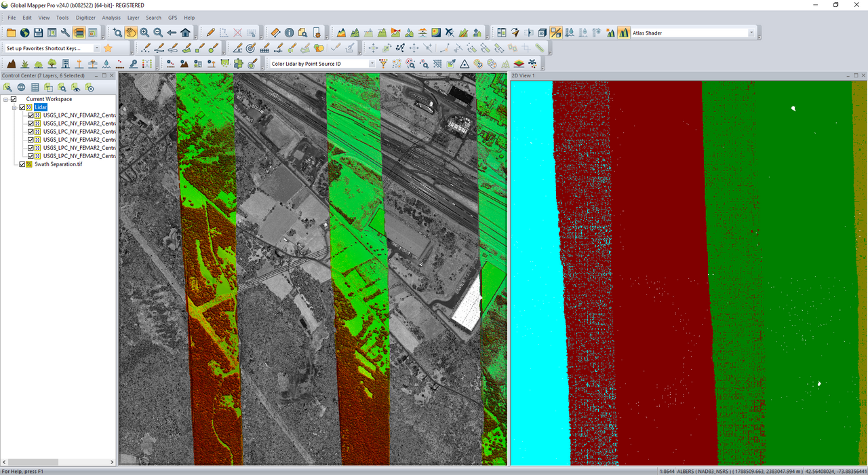Close the 2D View 1 panel

863,75
